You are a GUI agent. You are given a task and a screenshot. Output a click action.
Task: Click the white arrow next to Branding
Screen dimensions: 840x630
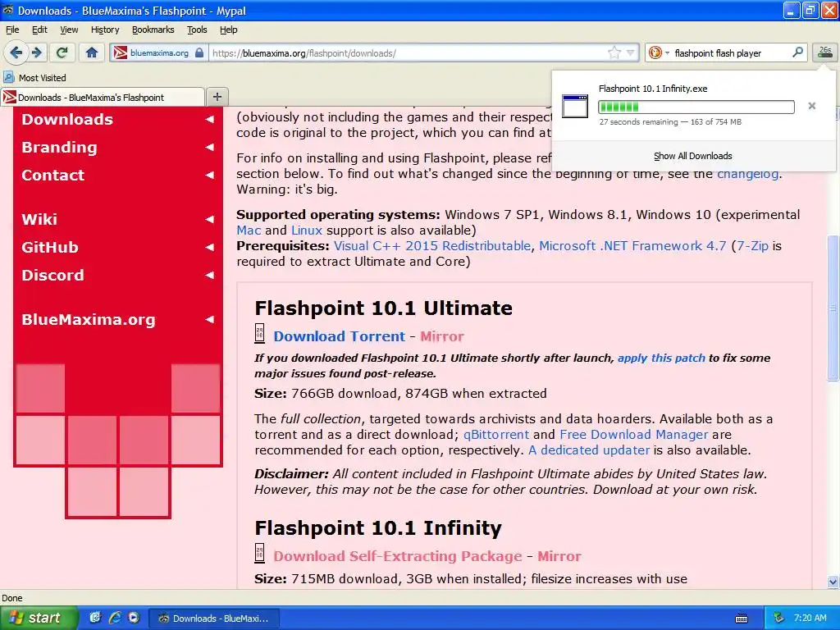tap(209, 147)
